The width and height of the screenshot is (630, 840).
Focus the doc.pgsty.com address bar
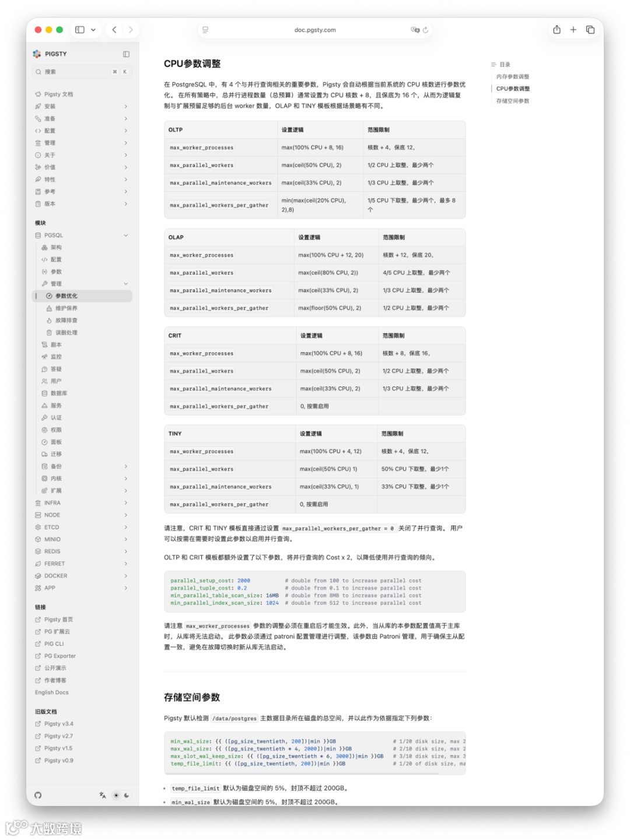(315, 30)
